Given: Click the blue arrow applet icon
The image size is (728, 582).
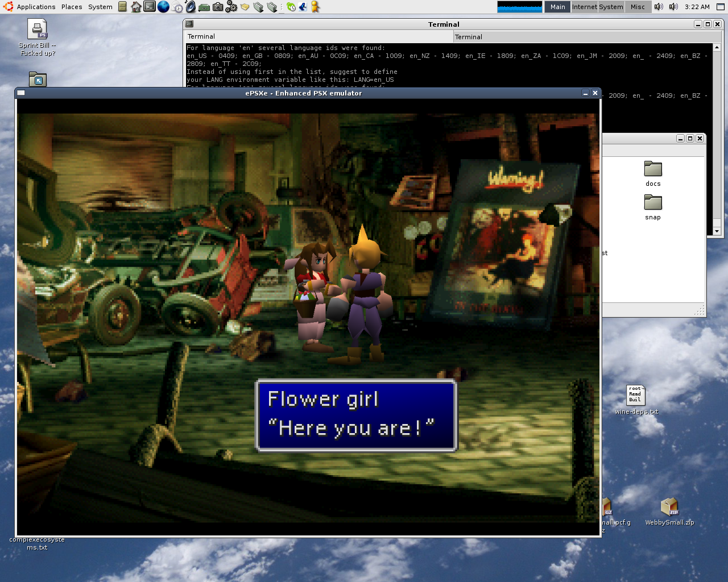Looking at the screenshot, I should 303,7.
